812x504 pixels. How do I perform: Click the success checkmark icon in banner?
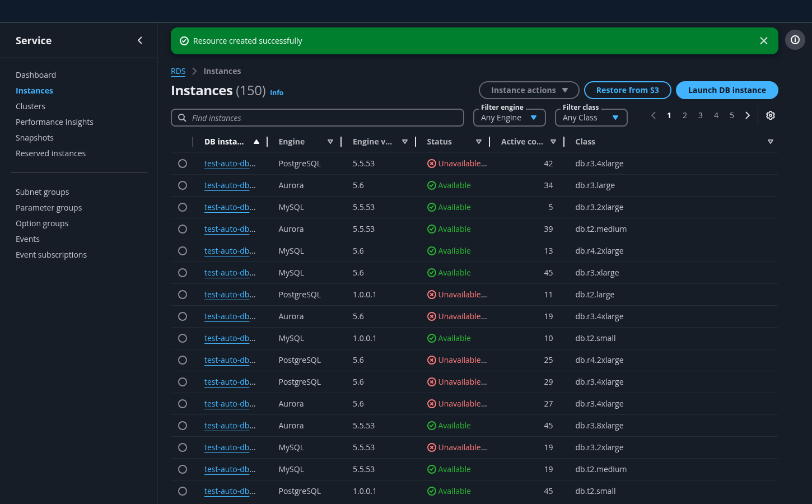[x=184, y=41]
